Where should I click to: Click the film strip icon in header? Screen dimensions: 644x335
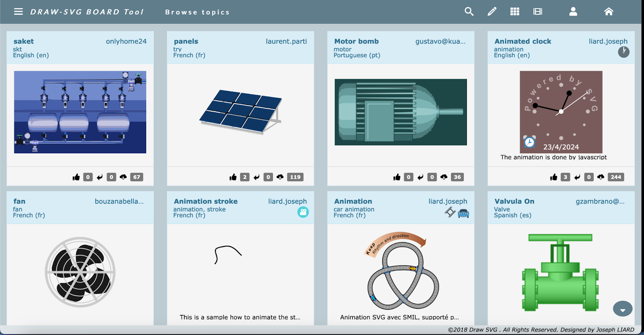tap(538, 12)
